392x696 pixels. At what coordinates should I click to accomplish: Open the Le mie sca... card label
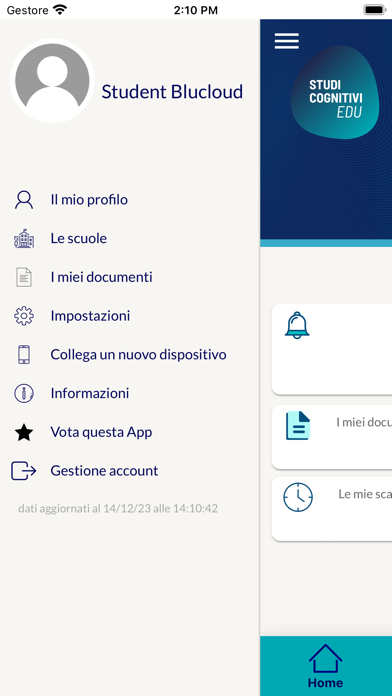(365, 494)
